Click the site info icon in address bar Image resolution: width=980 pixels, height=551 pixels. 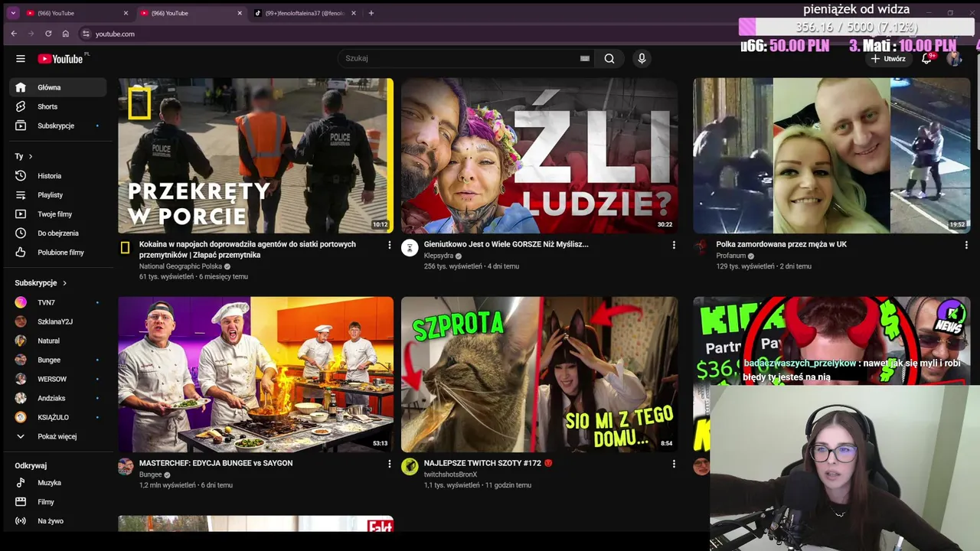[x=86, y=34]
